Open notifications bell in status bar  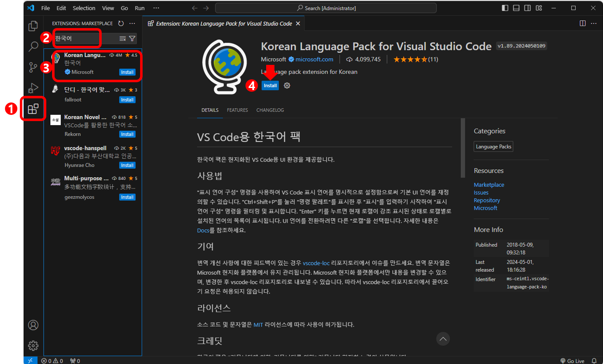(x=594, y=361)
